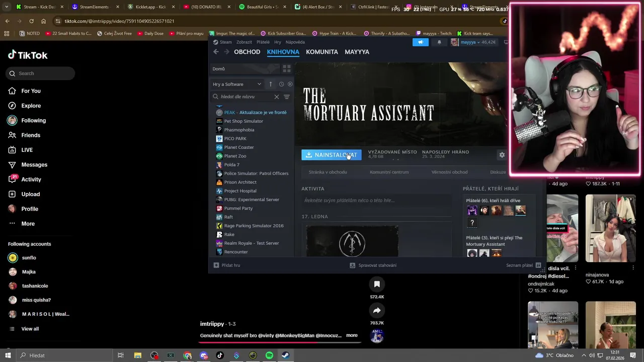Open Windows Start menu
The image size is (644, 362).
[x=8, y=355]
